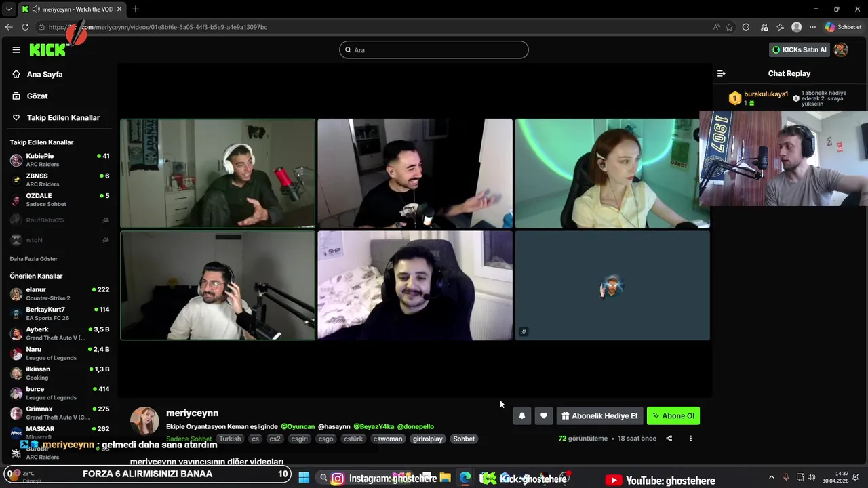The image size is (868, 488).
Task: Add page to favorites with star icon
Action: (730, 27)
